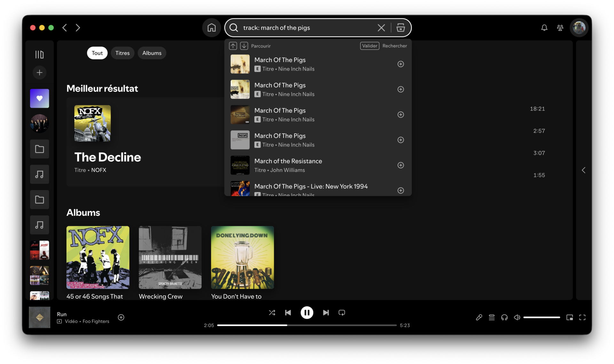Image resolution: width=614 pixels, height=364 pixels.
Task: Click up arrow navigation key hint
Action: pyautogui.click(x=233, y=46)
